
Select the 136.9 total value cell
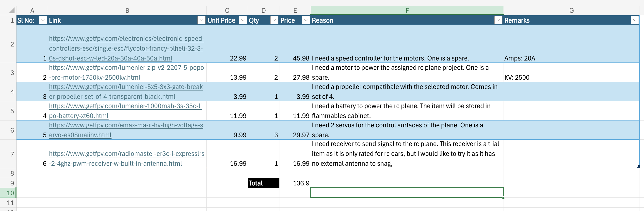pos(295,183)
